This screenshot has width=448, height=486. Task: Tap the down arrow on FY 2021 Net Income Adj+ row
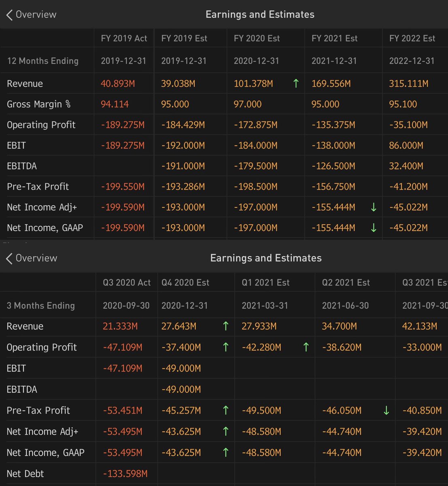pos(374,207)
